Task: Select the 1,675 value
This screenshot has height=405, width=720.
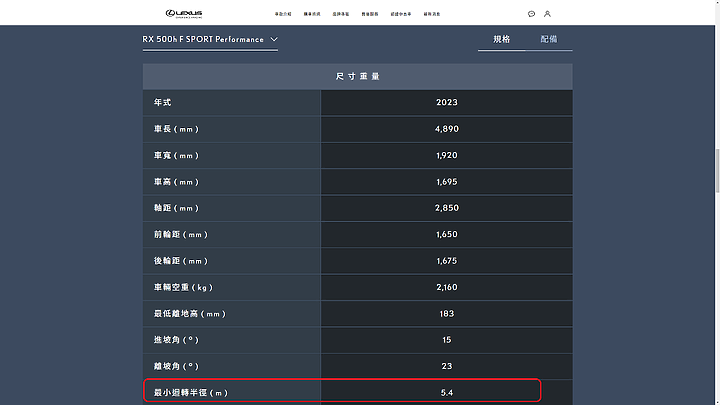Action: tap(446, 261)
